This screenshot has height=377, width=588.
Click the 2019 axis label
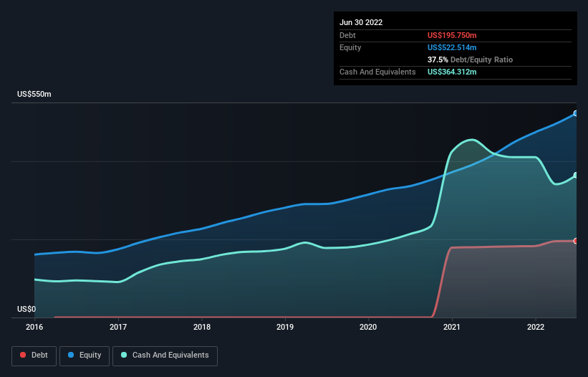(285, 327)
